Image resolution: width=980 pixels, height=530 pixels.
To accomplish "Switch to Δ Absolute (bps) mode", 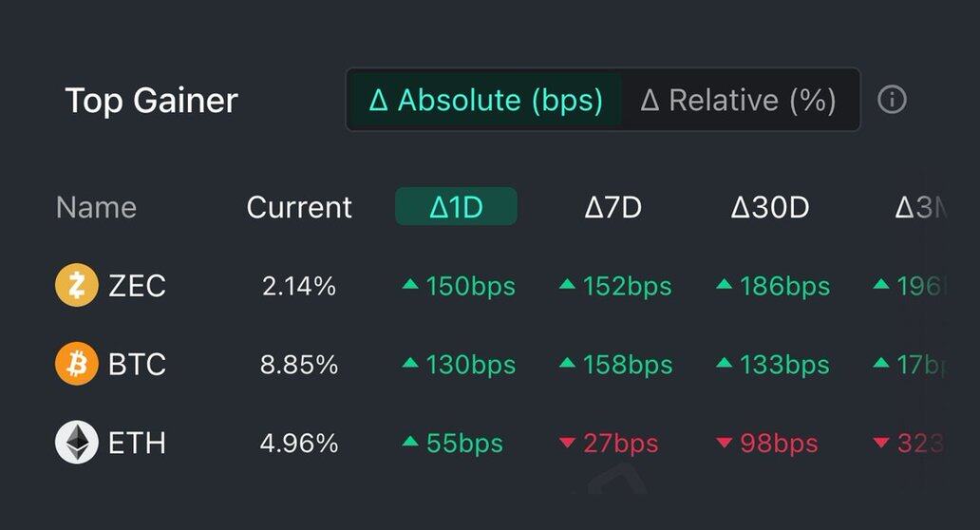I will (485, 100).
